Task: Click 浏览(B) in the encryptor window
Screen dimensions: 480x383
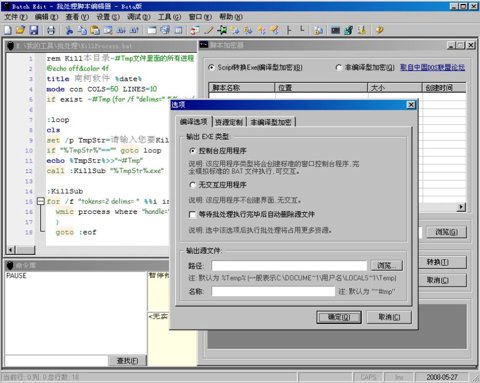Action: tap(447, 232)
